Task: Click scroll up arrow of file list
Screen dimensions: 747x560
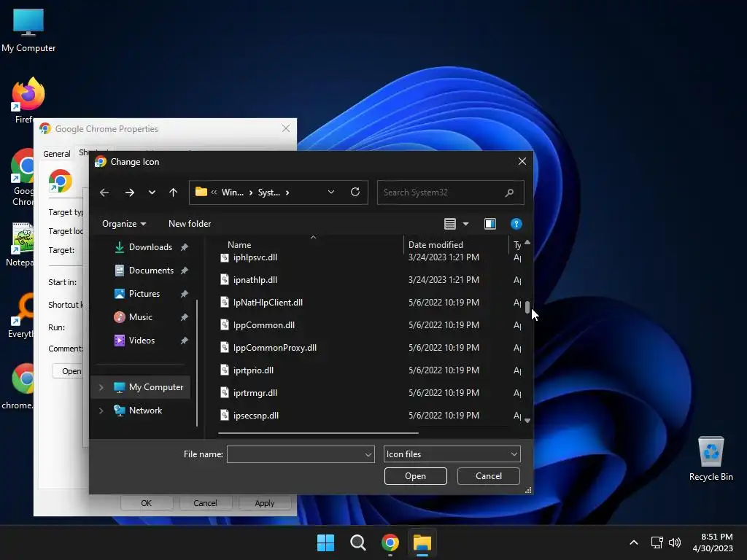Action: pyautogui.click(x=527, y=242)
